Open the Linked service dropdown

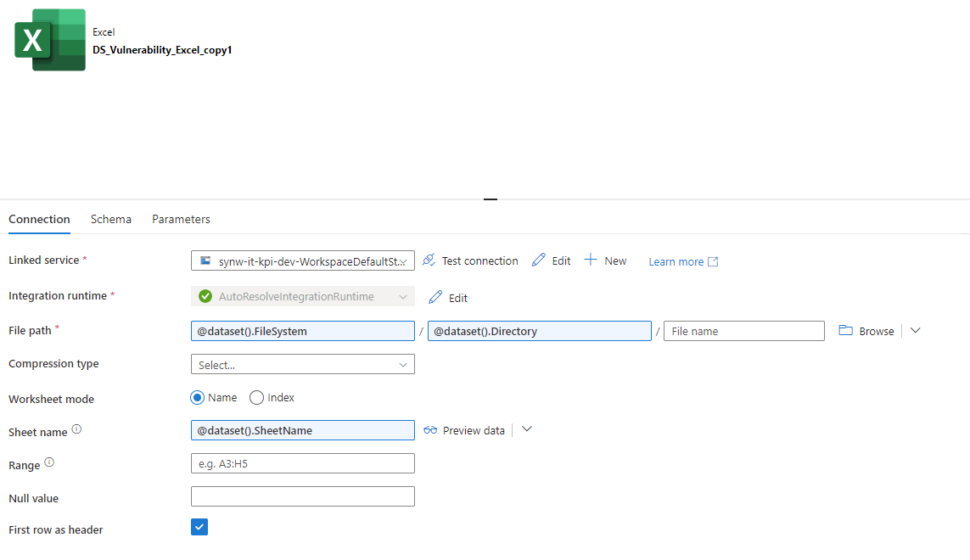coord(302,260)
